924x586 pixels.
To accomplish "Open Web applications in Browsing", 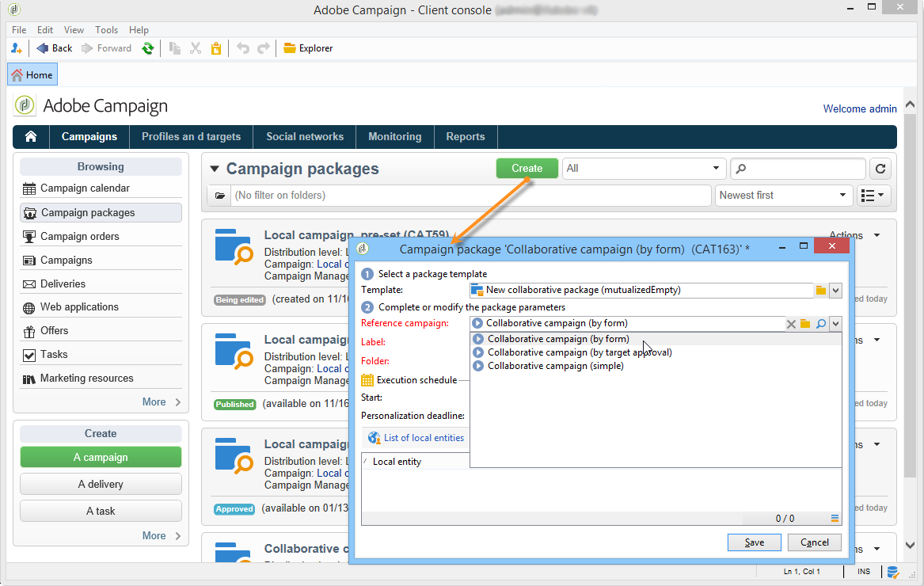I will [101, 307].
